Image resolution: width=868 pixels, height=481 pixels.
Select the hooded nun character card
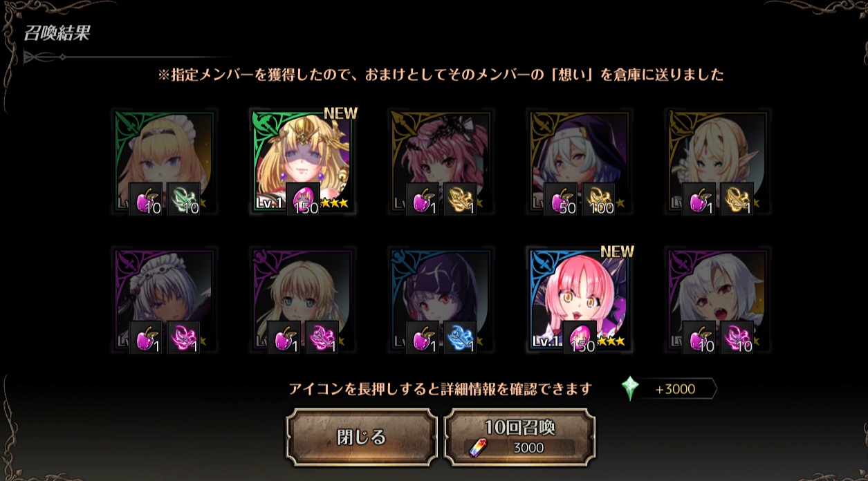tap(580, 162)
